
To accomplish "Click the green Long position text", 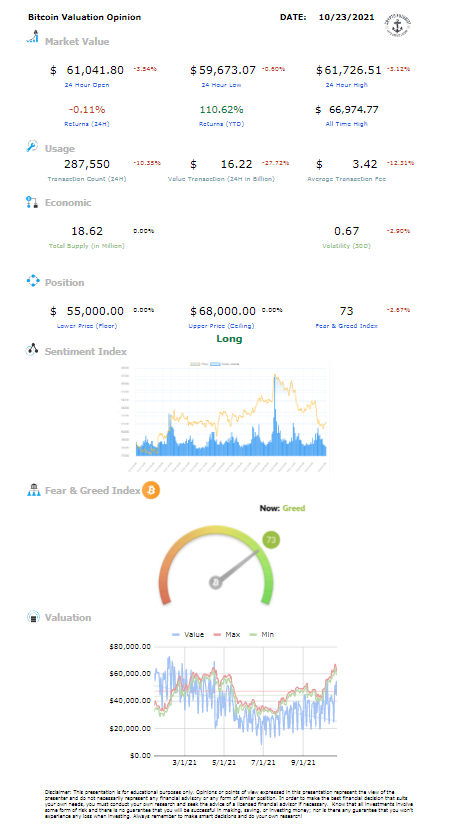I will point(229,339).
